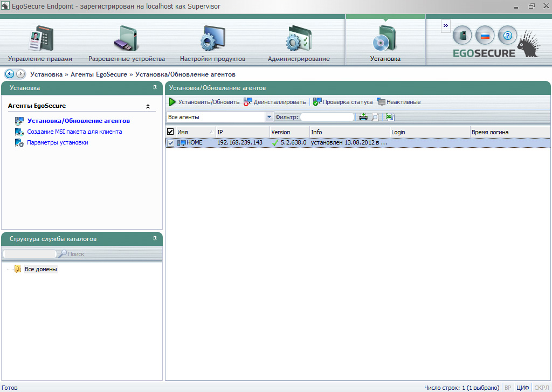Sort by the Login column header

pos(430,132)
